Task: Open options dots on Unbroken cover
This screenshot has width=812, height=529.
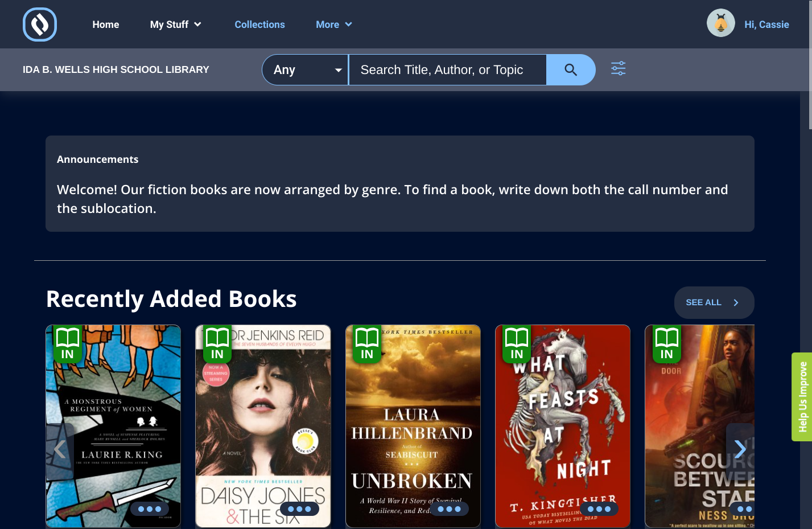Action: coord(449,509)
